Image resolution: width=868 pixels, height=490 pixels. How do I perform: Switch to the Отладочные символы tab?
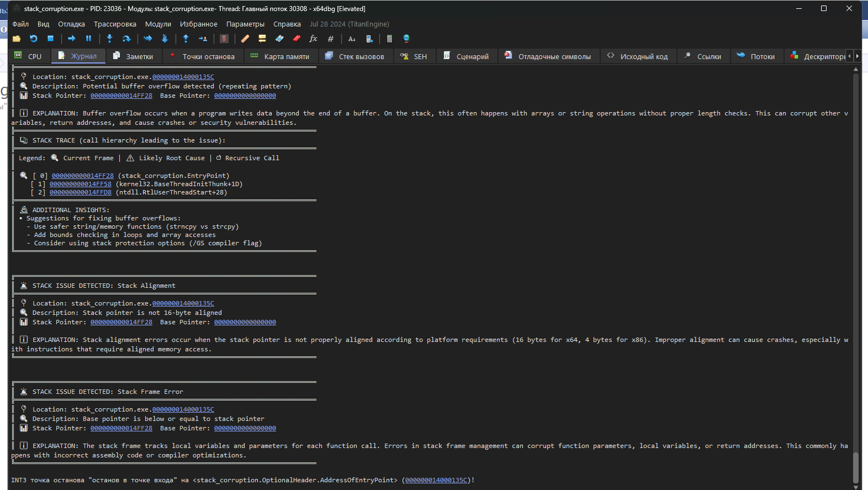point(548,56)
